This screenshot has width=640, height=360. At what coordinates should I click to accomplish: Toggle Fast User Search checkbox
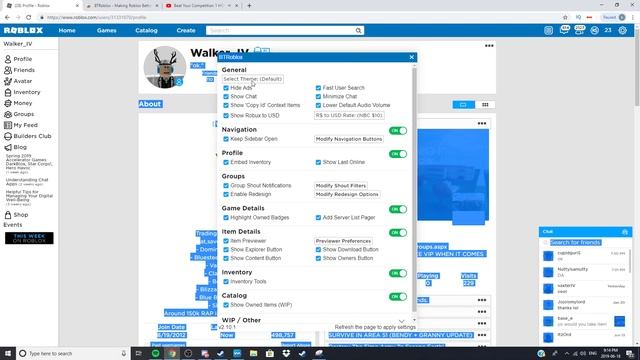coord(318,88)
